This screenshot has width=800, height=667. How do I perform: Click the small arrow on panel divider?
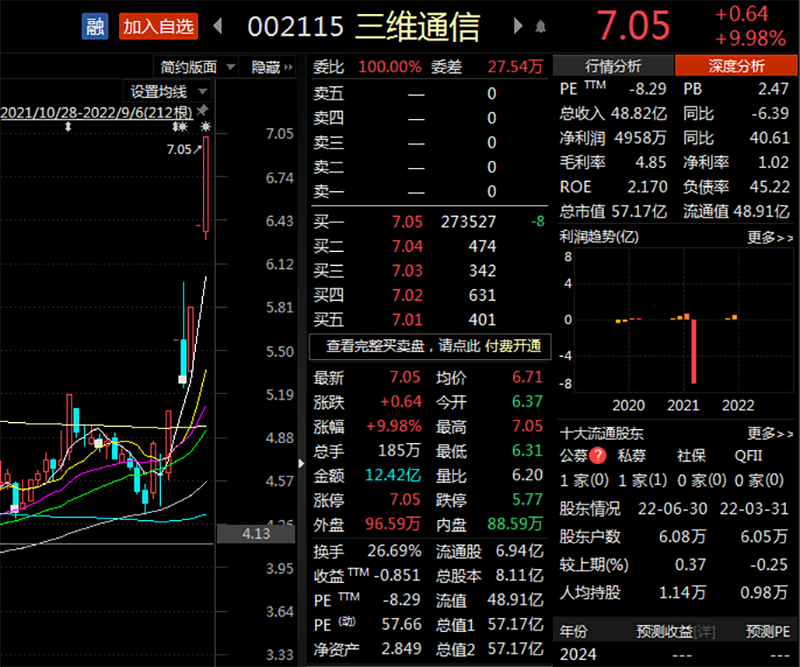[x=302, y=463]
